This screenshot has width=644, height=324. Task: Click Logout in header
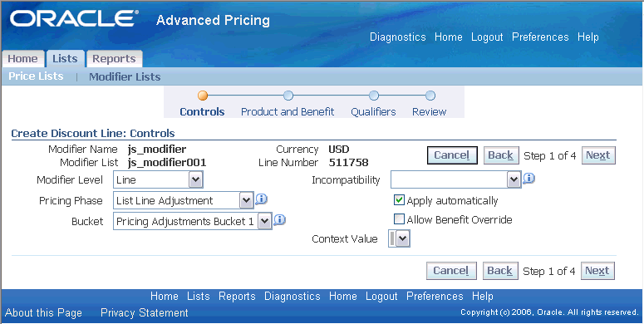[487, 37]
